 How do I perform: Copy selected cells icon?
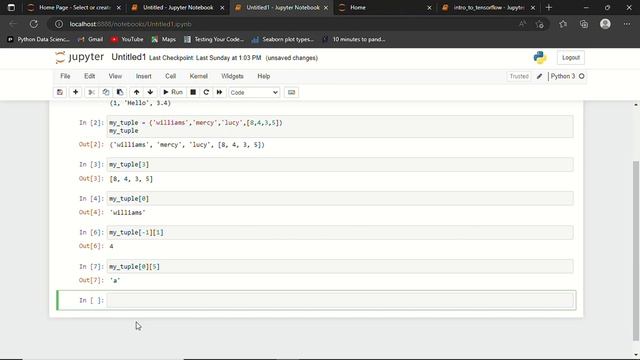[x=106, y=92]
